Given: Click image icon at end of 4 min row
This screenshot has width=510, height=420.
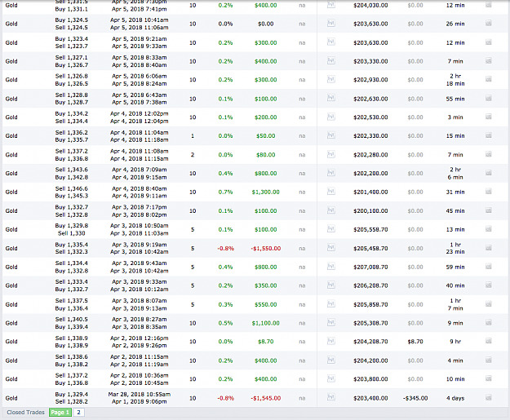Looking at the screenshot, I should coord(489,360).
